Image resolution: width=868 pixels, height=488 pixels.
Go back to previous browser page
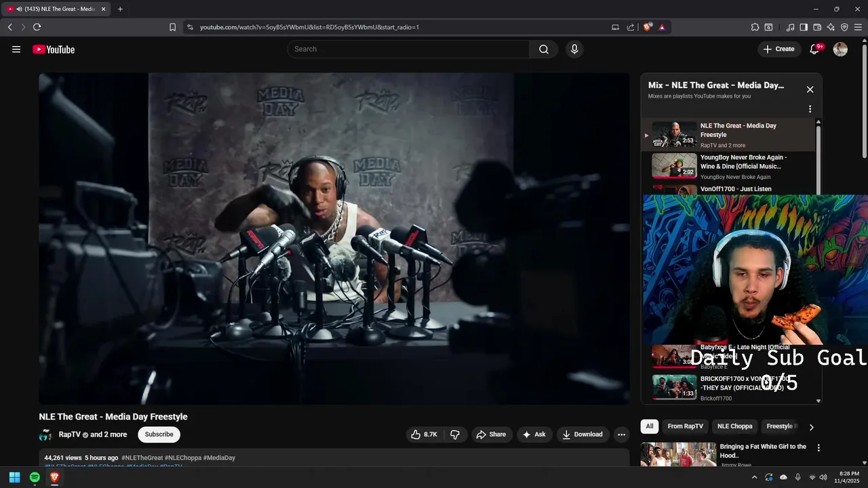(x=9, y=27)
